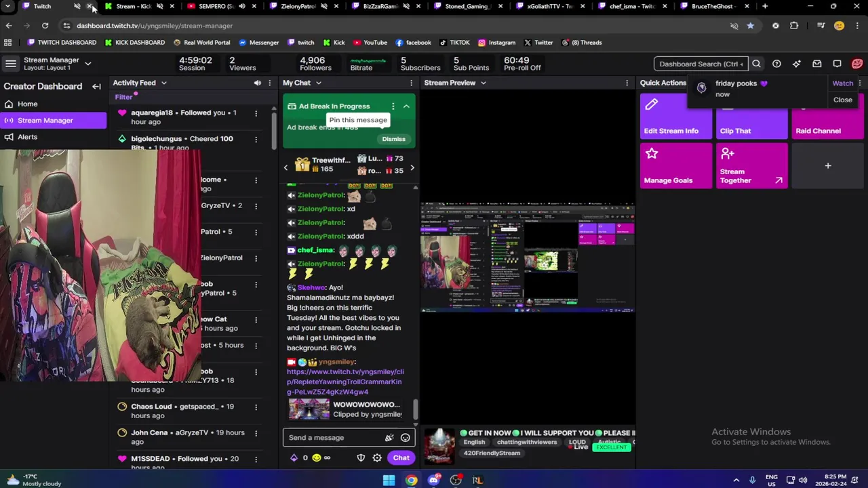Screen dimensions: 868x488
Task: Click Watch on friday pooks notification
Action: point(842,83)
